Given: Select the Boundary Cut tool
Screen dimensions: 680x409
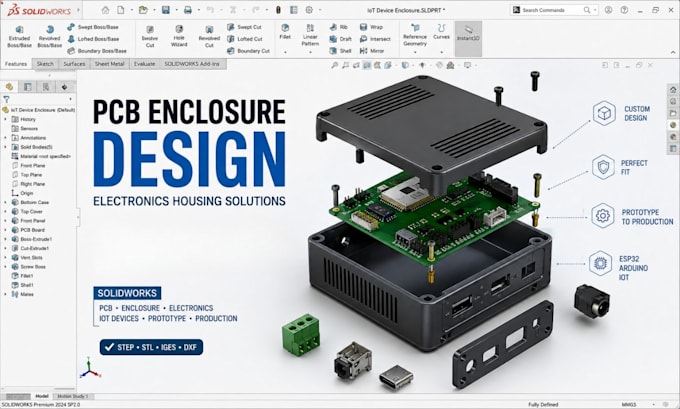Looking at the screenshot, I should click(x=248, y=51).
